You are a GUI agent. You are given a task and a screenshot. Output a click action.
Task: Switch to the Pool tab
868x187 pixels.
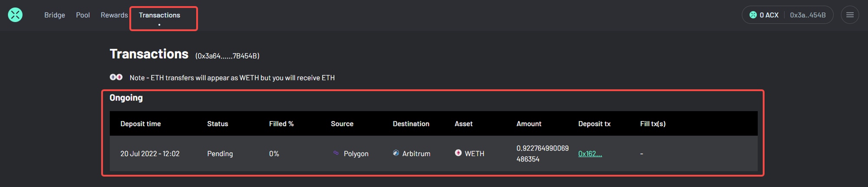[83, 15]
